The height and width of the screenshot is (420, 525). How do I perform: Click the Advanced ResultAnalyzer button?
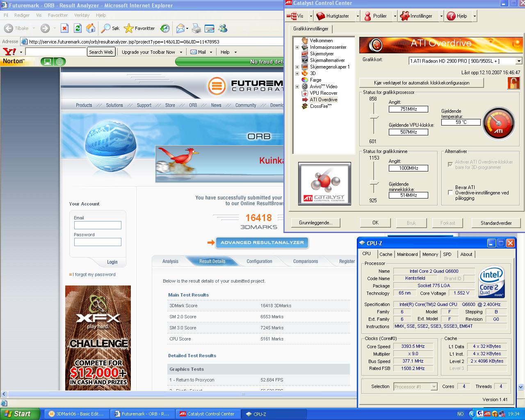coord(262,242)
